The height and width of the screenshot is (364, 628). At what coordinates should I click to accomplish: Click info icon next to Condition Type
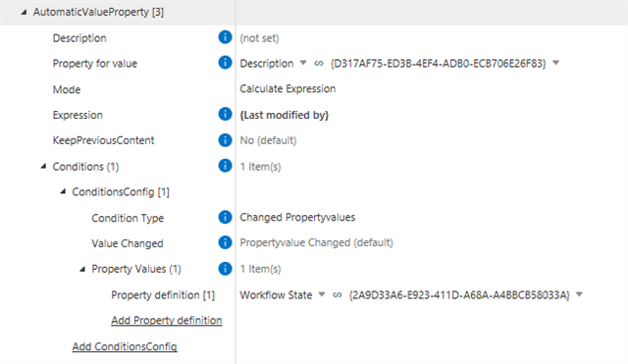(225, 217)
